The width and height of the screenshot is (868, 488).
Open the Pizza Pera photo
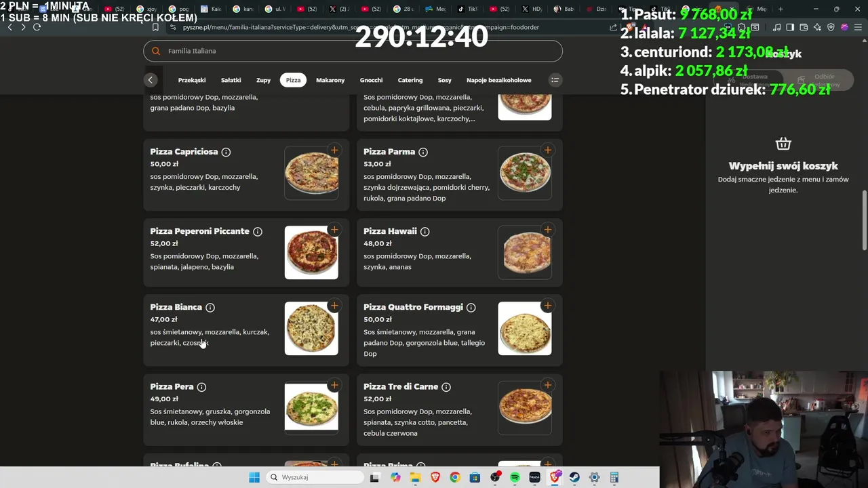(311, 408)
